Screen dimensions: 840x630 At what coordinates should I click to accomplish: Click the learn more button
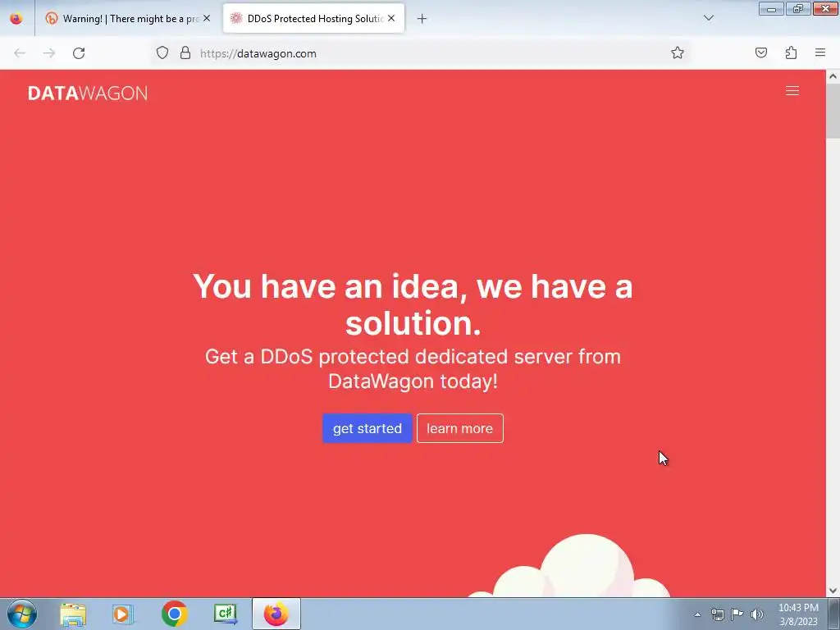point(459,428)
